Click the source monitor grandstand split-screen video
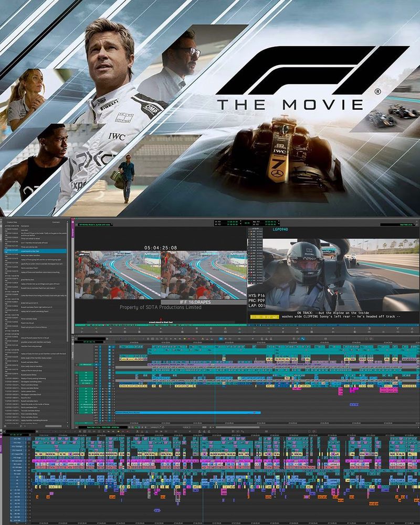 coord(161,275)
